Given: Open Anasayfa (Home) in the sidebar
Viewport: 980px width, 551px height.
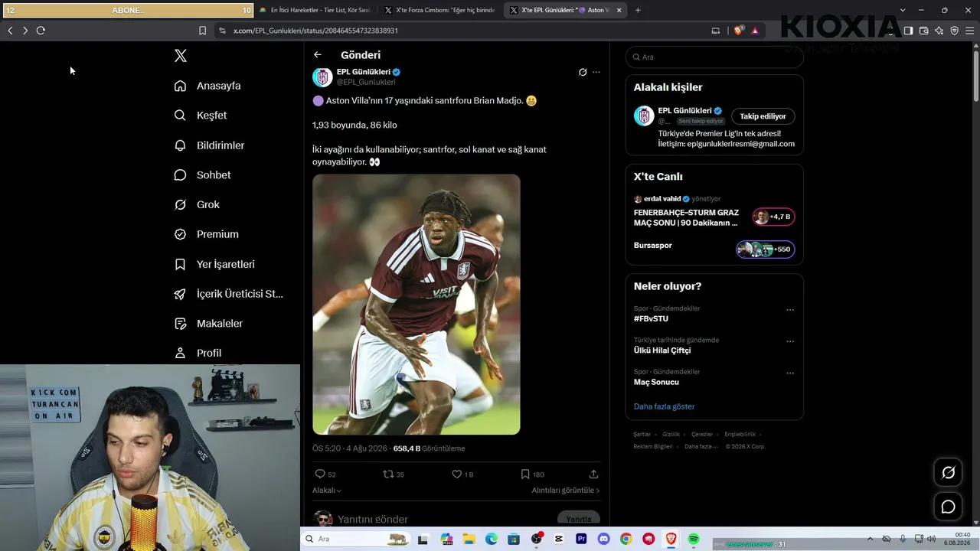Looking at the screenshot, I should pyautogui.click(x=207, y=86).
